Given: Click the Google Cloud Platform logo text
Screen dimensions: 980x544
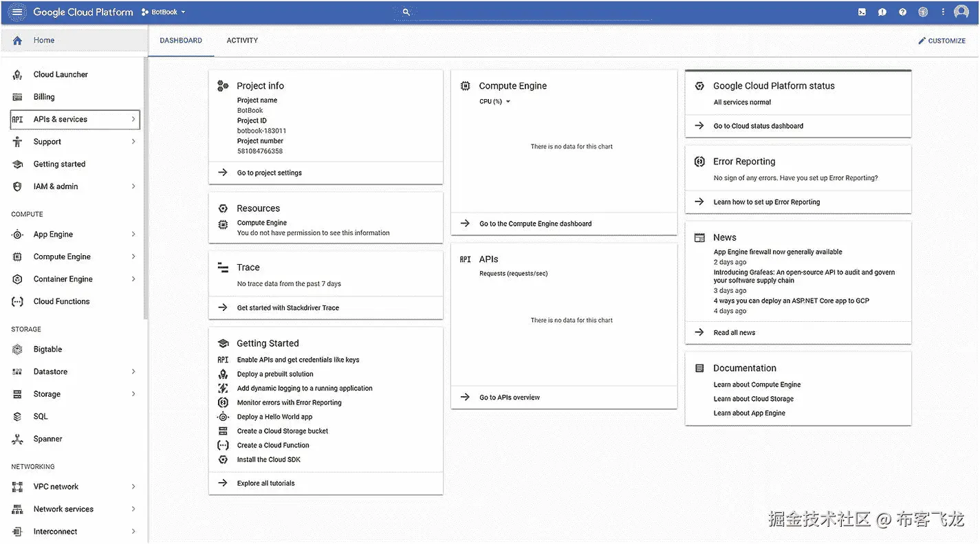Looking at the screenshot, I should [x=83, y=12].
